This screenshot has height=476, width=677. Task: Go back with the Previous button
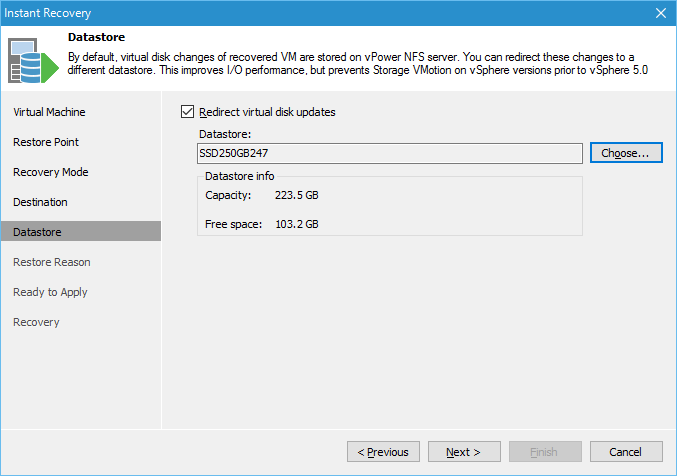coord(383,452)
